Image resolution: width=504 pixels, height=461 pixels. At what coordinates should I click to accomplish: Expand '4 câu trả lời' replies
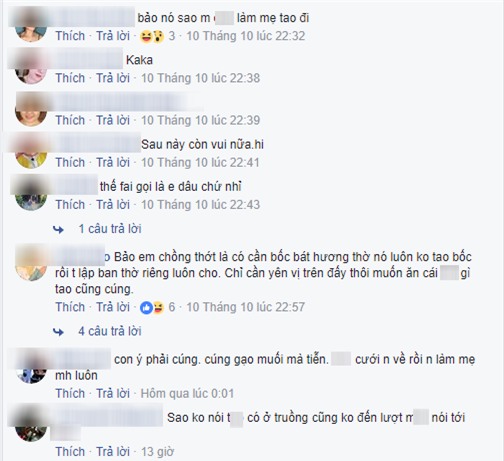[110, 331]
